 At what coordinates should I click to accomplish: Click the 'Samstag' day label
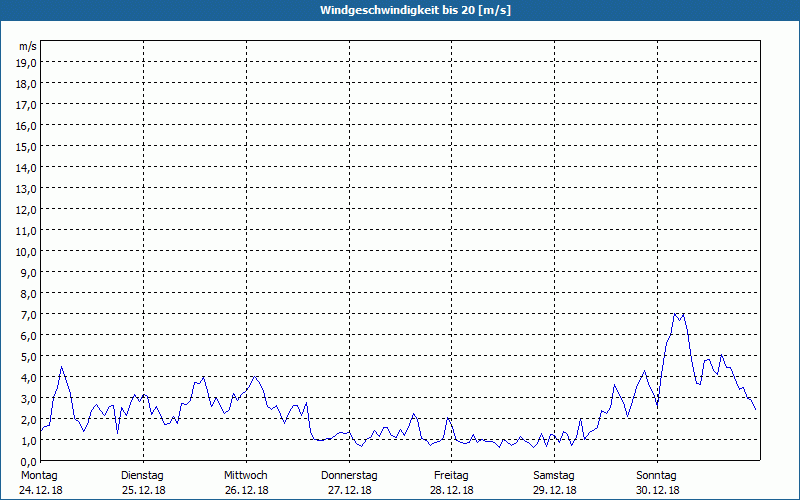pos(554,476)
